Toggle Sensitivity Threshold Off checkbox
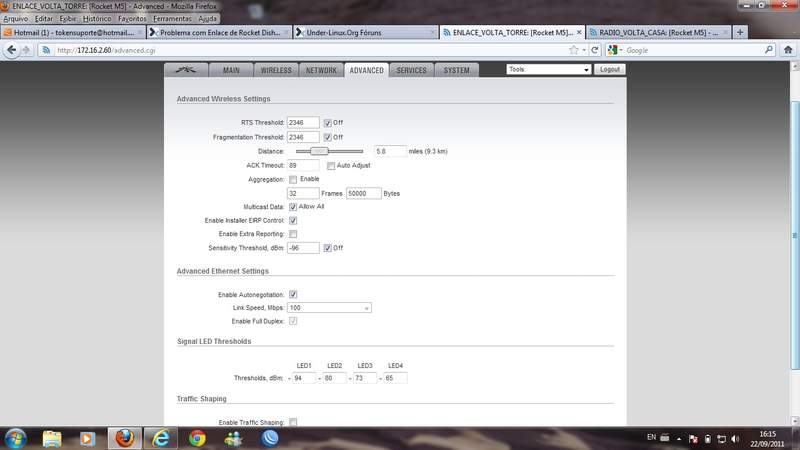800x450 pixels. click(x=328, y=248)
